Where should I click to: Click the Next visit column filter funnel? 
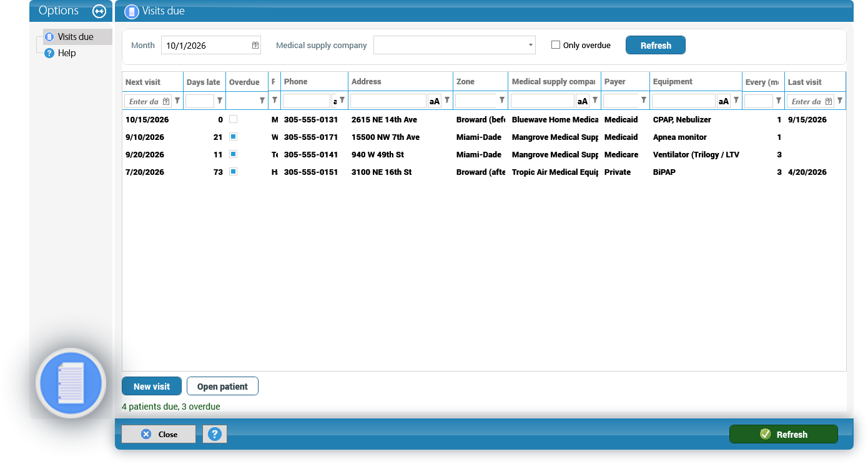pyautogui.click(x=177, y=101)
